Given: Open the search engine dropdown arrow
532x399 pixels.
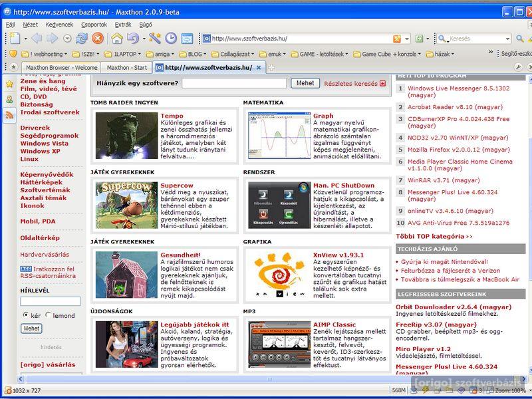Looking at the screenshot, I should [507, 39].
